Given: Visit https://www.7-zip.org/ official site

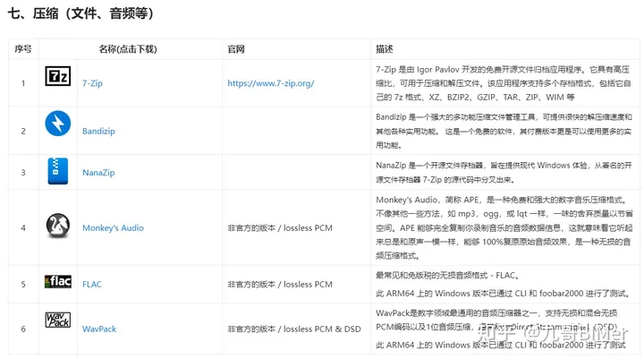Looking at the screenshot, I should [271, 83].
